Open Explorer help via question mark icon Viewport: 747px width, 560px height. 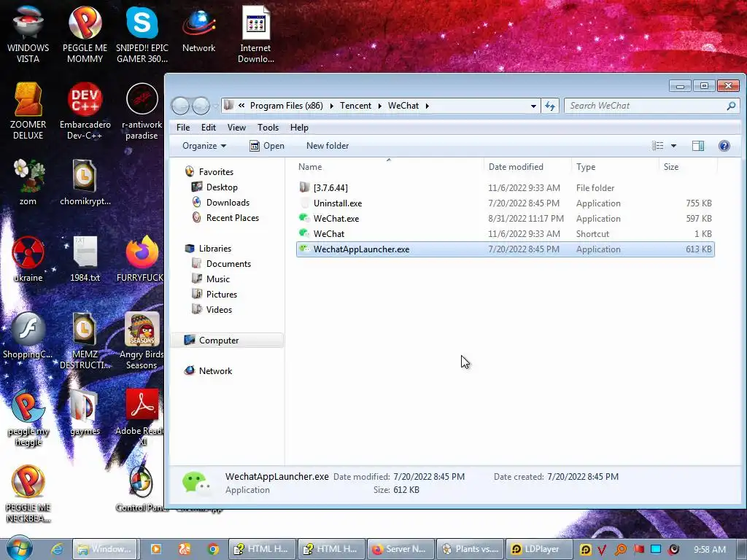724,146
